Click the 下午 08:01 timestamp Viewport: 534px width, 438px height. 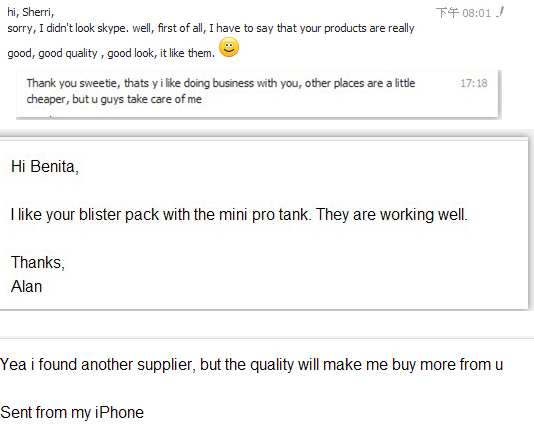tap(464, 13)
